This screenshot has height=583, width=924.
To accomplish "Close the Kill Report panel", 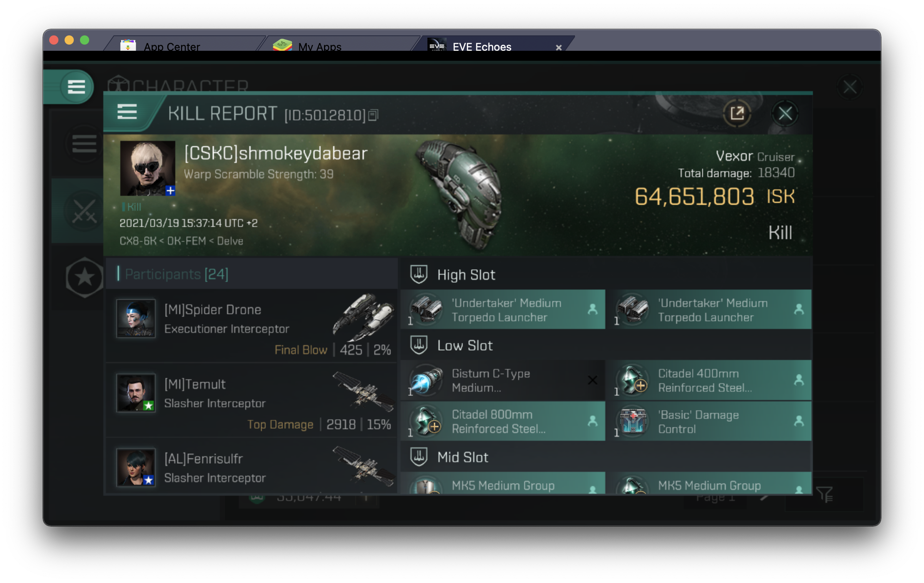I will click(785, 113).
